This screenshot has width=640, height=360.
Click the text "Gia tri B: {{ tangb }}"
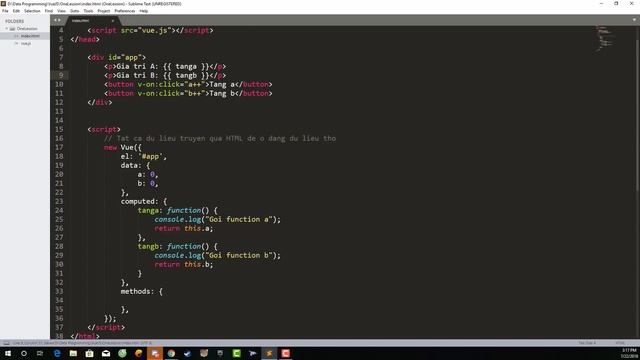point(163,76)
